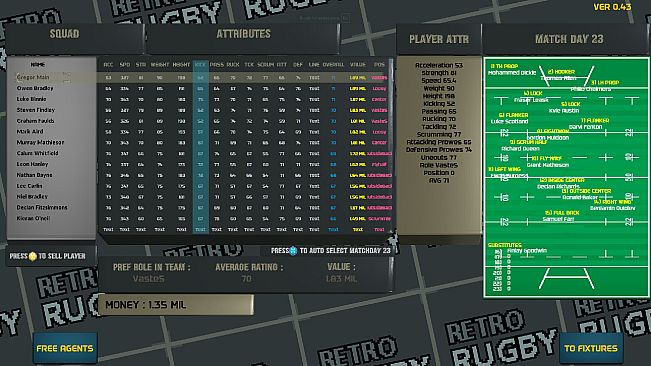This screenshot has height=366, width=651.
Task: Click the Left Wing position label
Action: coord(504,169)
